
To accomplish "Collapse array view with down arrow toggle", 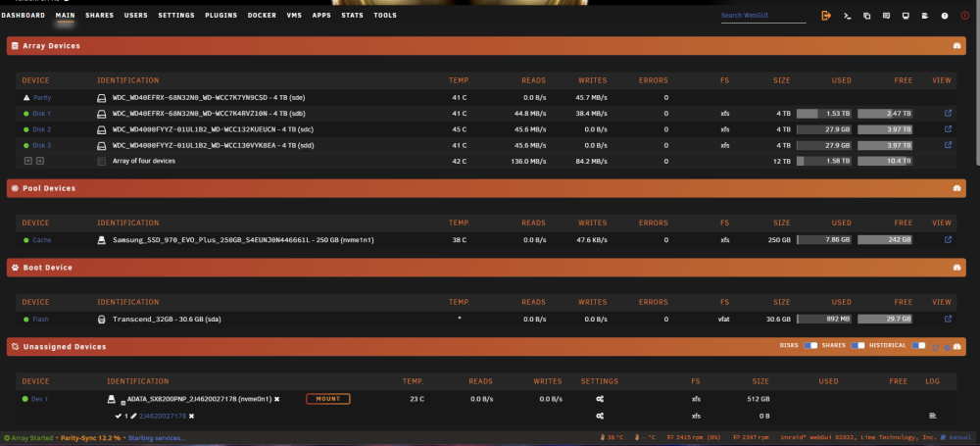I will (28, 161).
